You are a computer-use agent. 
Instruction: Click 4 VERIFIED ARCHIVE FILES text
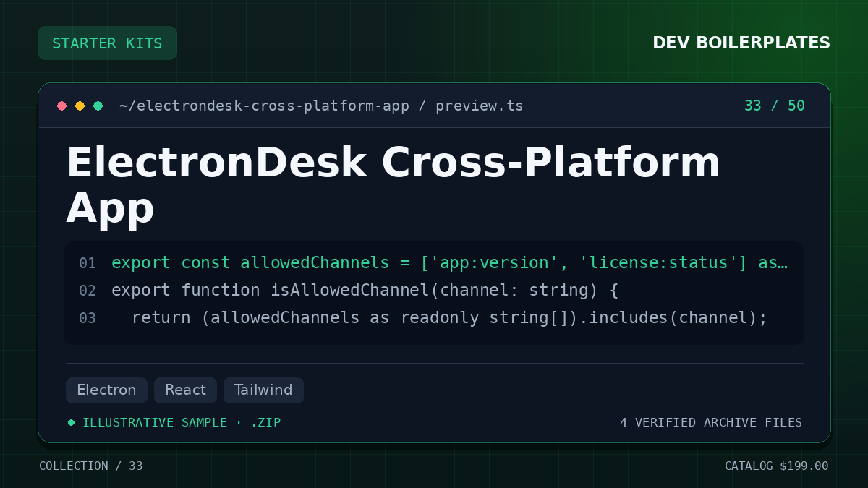click(x=711, y=422)
